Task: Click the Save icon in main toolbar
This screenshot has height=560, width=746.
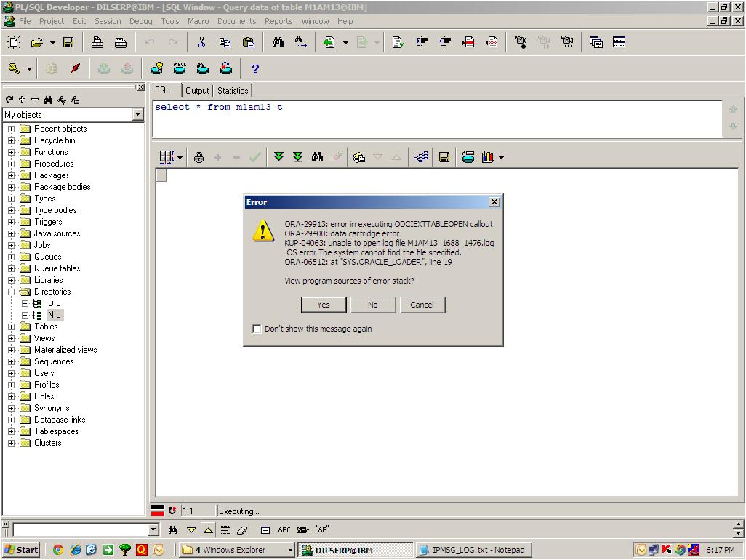Action: 68,43
